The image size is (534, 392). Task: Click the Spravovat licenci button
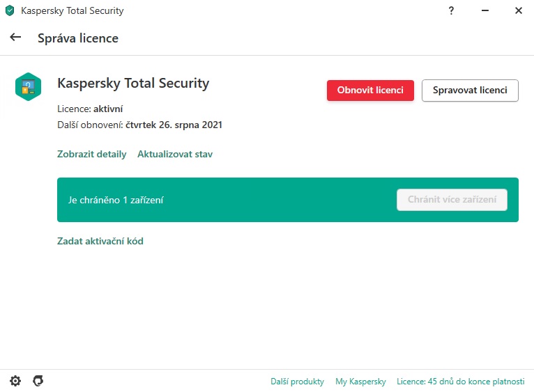click(470, 91)
